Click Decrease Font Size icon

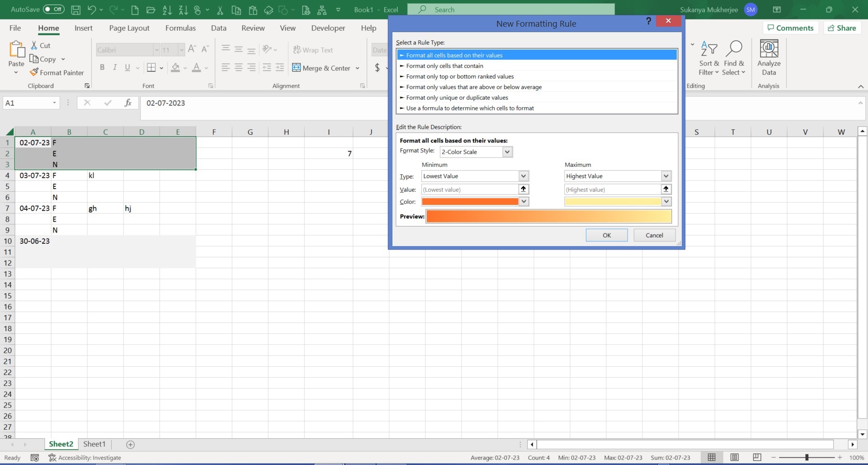coord(205,49)
